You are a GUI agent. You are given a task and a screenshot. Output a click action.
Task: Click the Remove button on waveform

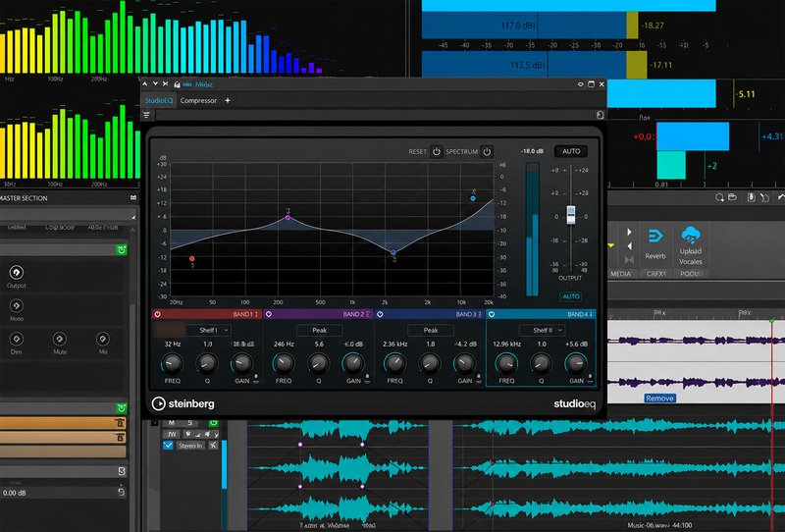pyautogui.click(x=659, y=399)
